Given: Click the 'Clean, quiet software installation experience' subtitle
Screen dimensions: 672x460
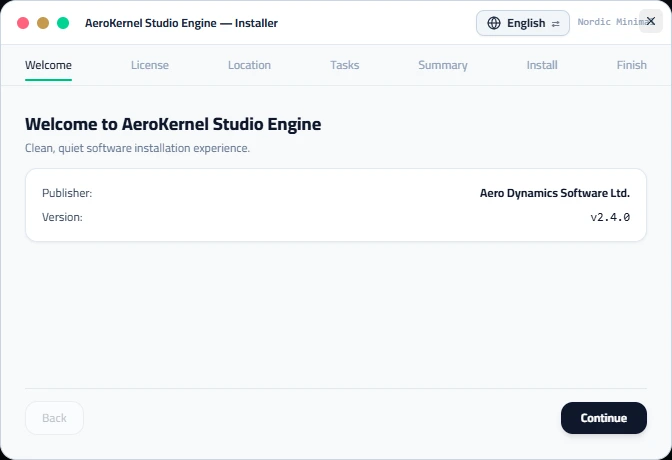Looking at the screenshot, I should click(137, 148).
